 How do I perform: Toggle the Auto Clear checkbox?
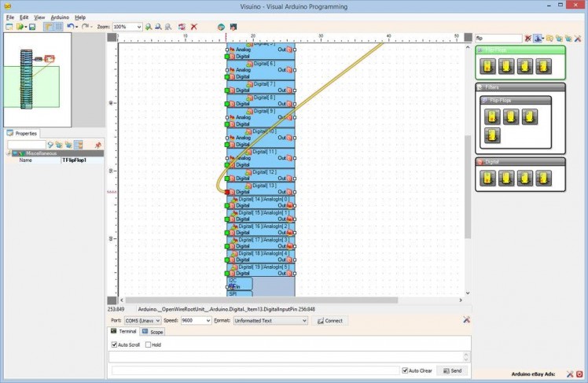point(405,370)
